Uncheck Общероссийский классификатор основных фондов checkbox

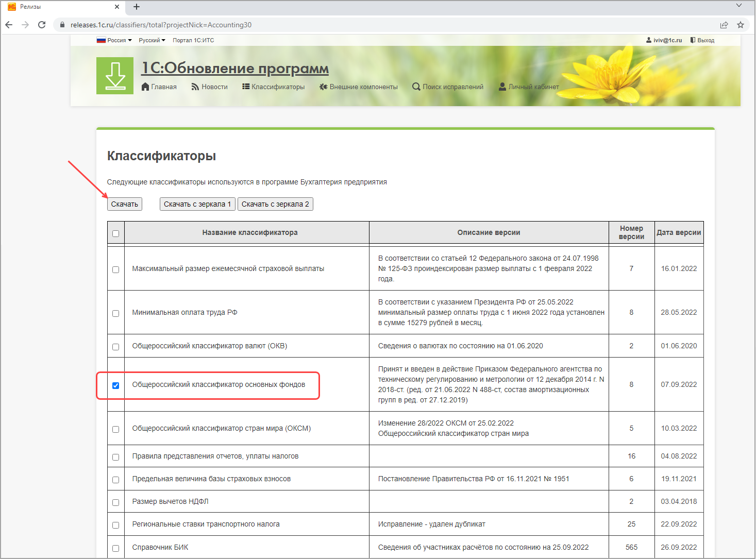(x=115, y=385)
